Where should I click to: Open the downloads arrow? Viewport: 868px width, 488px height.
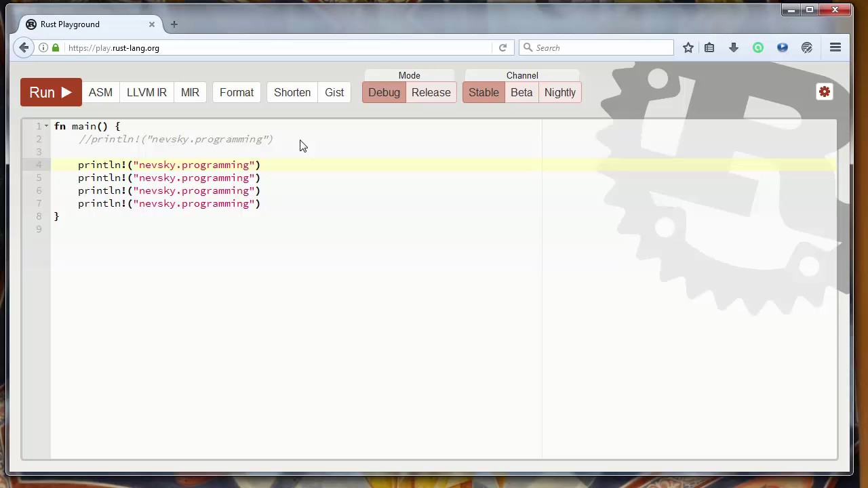(734, 47)
